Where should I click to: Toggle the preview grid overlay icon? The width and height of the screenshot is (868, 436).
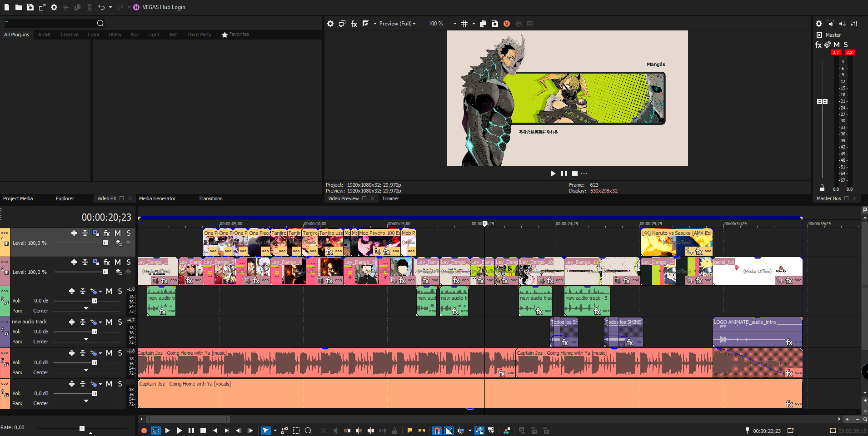pyautogui.click(x=464, y=24)
